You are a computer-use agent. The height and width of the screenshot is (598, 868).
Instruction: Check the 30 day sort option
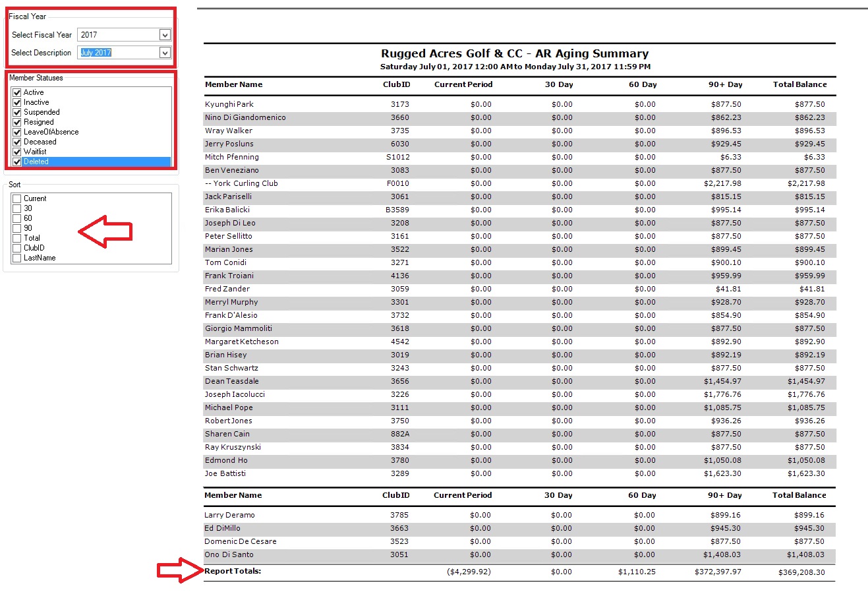[x=17, y=209]
